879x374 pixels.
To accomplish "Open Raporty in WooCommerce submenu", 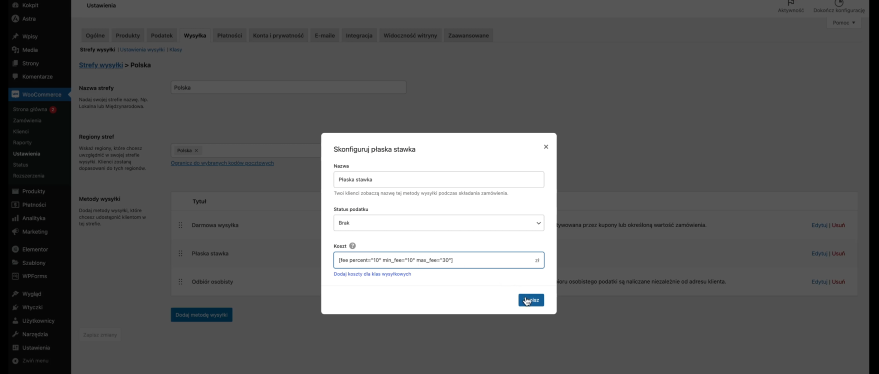I will point(22,142).
